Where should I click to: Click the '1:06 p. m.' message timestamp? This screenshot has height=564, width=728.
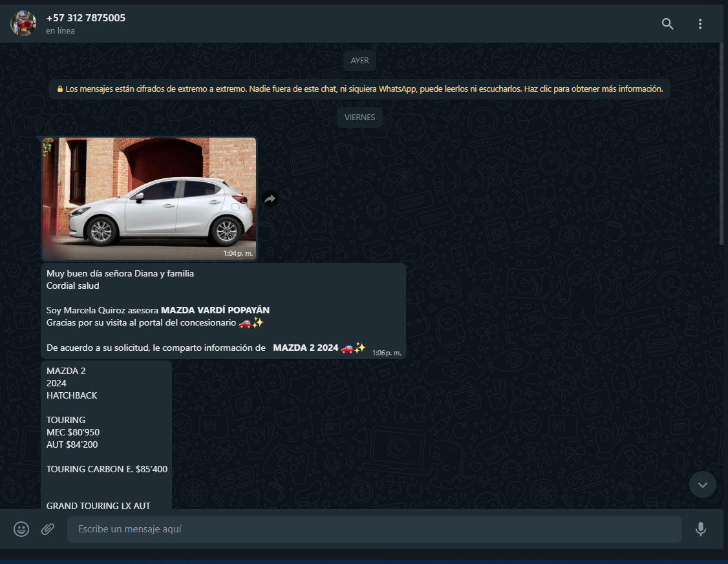point(387,353)
